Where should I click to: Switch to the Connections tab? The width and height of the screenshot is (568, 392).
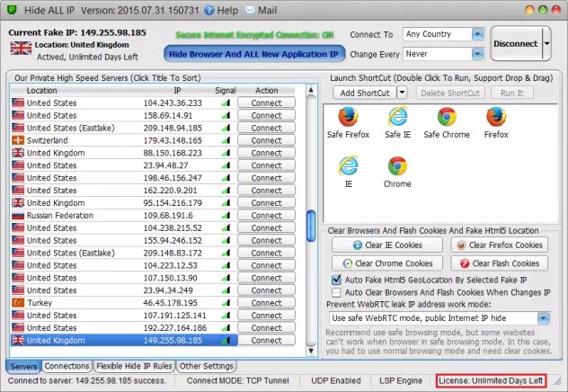click(x=67, y=366)
